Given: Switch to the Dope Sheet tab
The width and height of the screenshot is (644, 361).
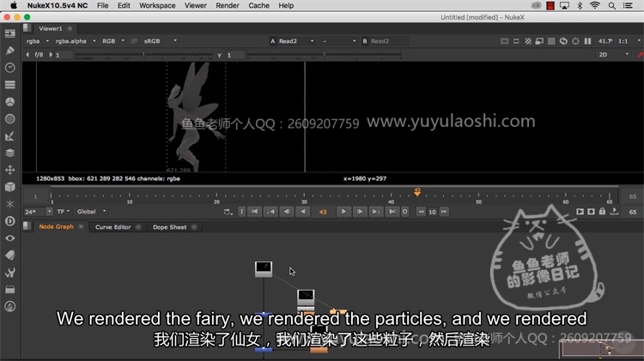Looking at the screenshot, I should click(170, 227).
